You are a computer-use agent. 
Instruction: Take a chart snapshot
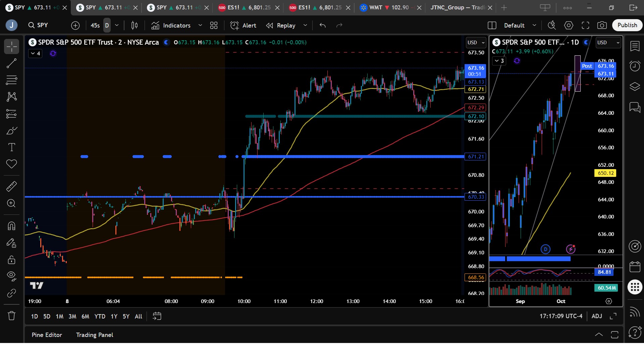pyautogui.click(x=602, y=25)
